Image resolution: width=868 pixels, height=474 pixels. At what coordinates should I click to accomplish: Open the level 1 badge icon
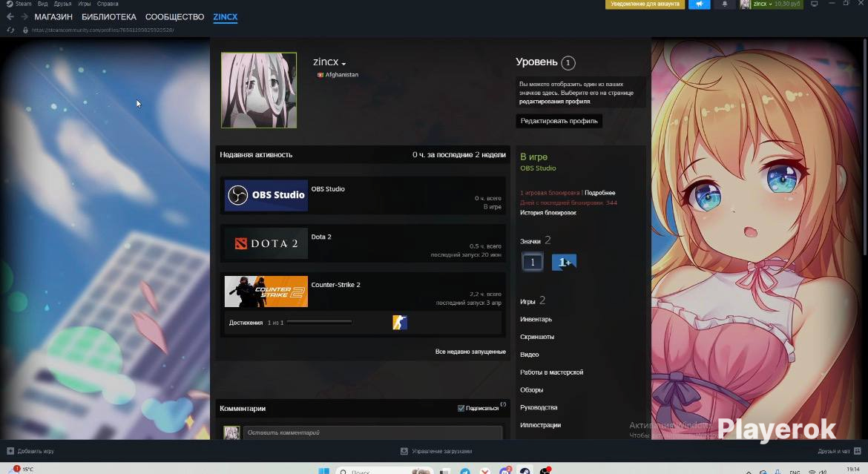point(533,262)
